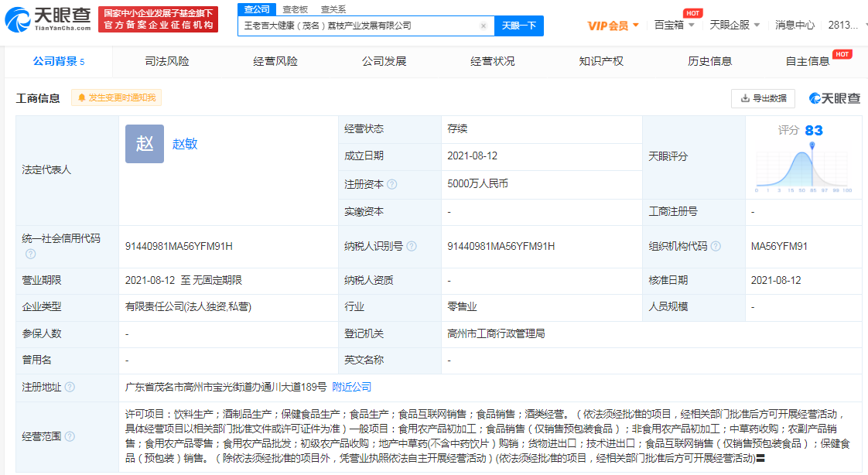Click the 发生变更时通知我 notification button
Screen dimensions: 868x475
click(116, 98)
